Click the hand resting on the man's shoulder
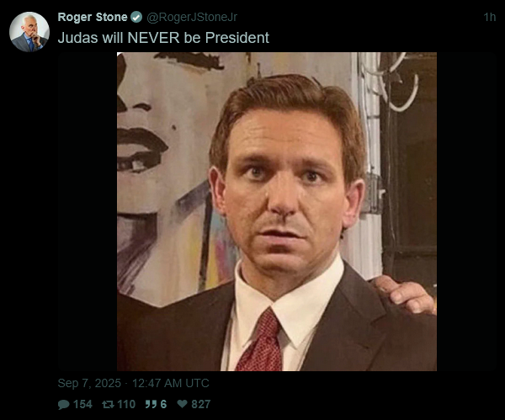 pos(407,294)
